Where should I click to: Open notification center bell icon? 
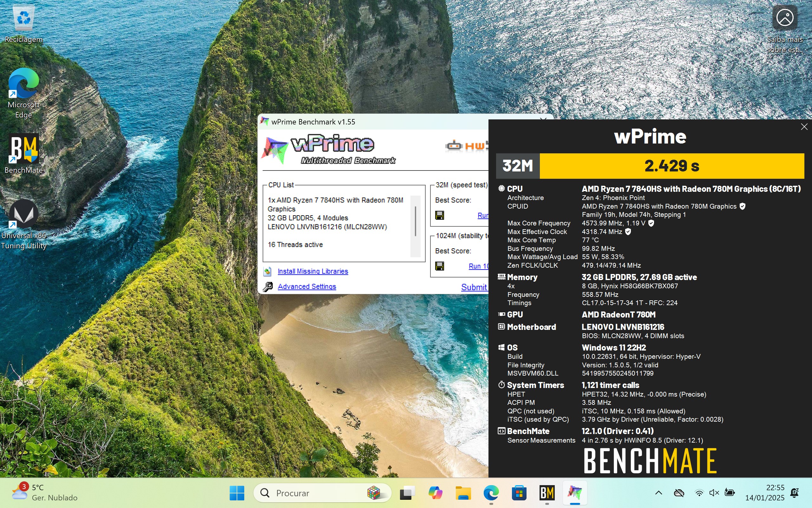pos(795,493)
